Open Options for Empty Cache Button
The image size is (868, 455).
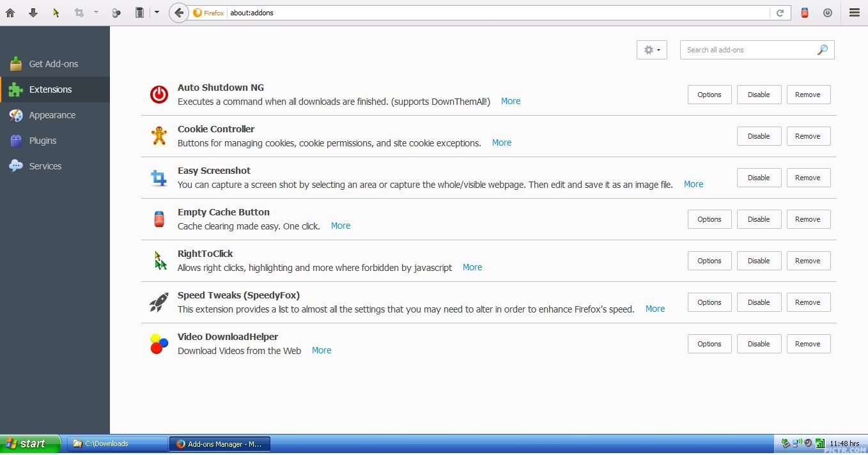709,219
